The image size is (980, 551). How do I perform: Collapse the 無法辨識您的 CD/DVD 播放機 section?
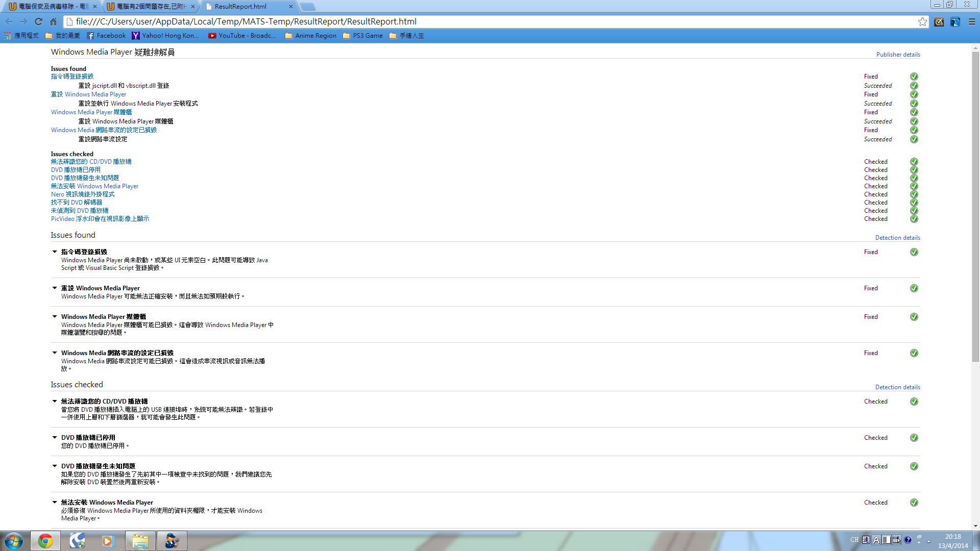click(x=55, y=401)
